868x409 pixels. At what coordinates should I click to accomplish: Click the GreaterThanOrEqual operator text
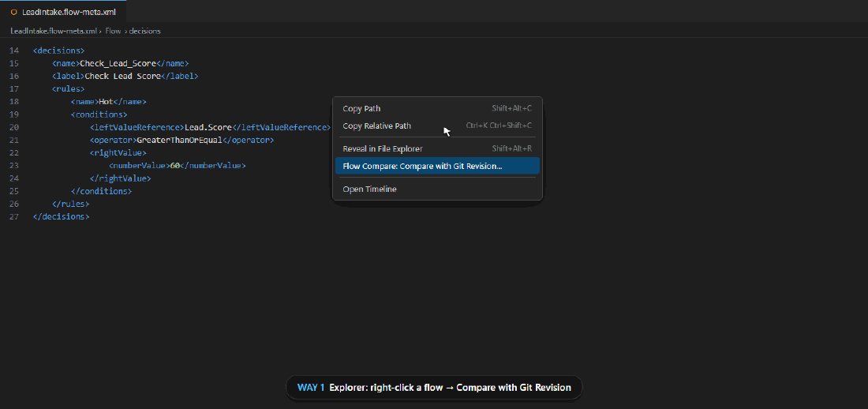tap(179, 141)
